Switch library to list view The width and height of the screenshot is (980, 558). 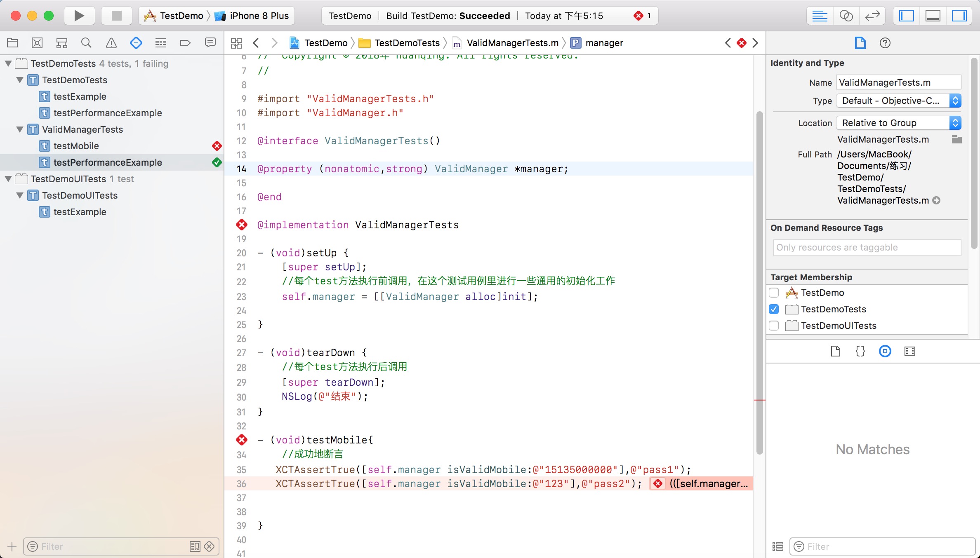click(778, 546)
